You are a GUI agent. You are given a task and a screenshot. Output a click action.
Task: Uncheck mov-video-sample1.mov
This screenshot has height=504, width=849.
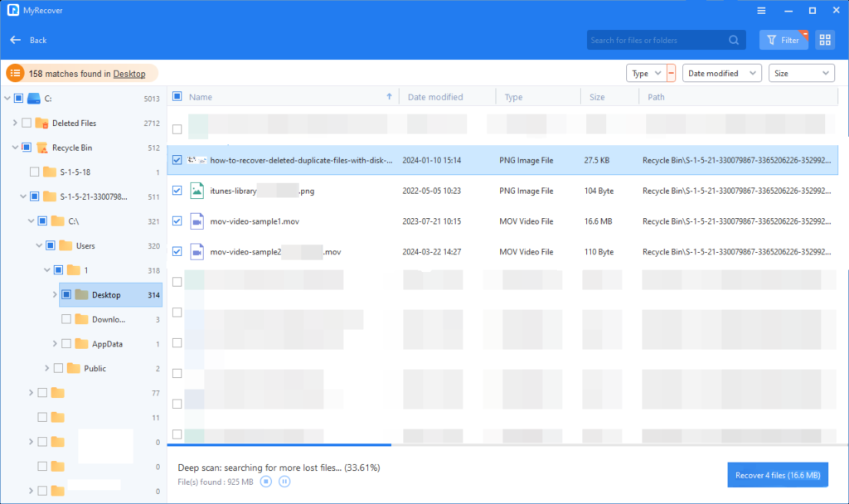pyautogui.click(x=177, y=221)
